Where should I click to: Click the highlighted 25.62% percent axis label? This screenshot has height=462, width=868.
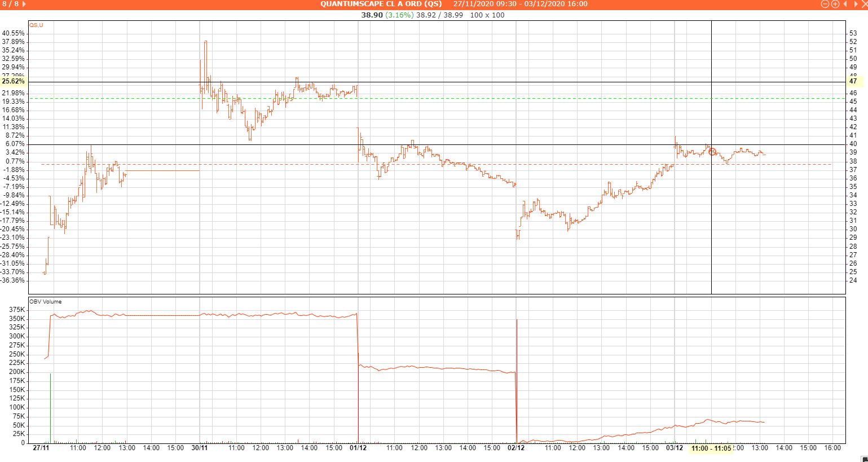13,81
